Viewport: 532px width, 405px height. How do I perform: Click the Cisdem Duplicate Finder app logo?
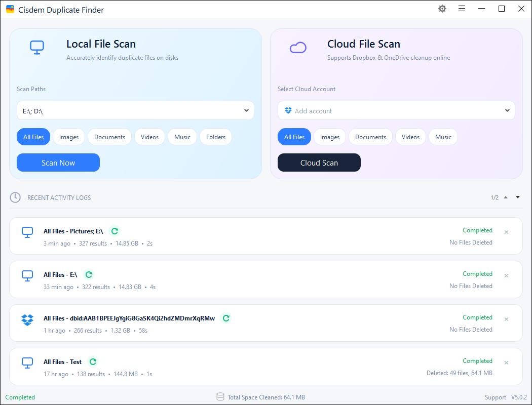(10, 10)
